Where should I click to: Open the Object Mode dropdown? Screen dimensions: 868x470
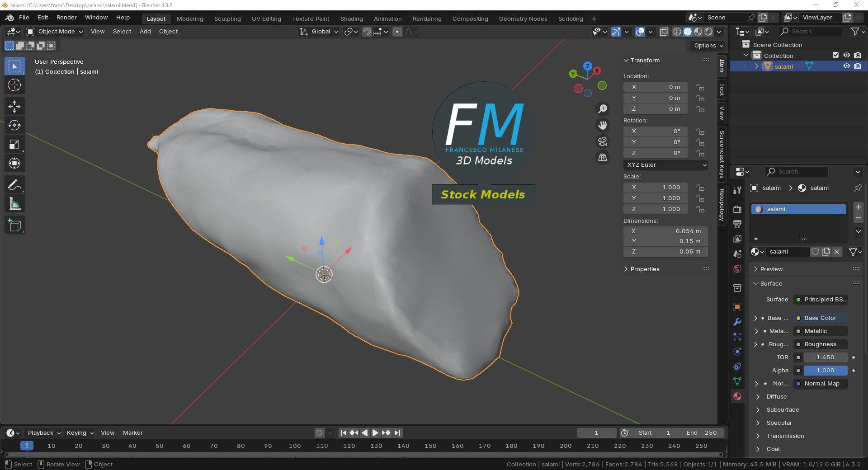[55, 32]
